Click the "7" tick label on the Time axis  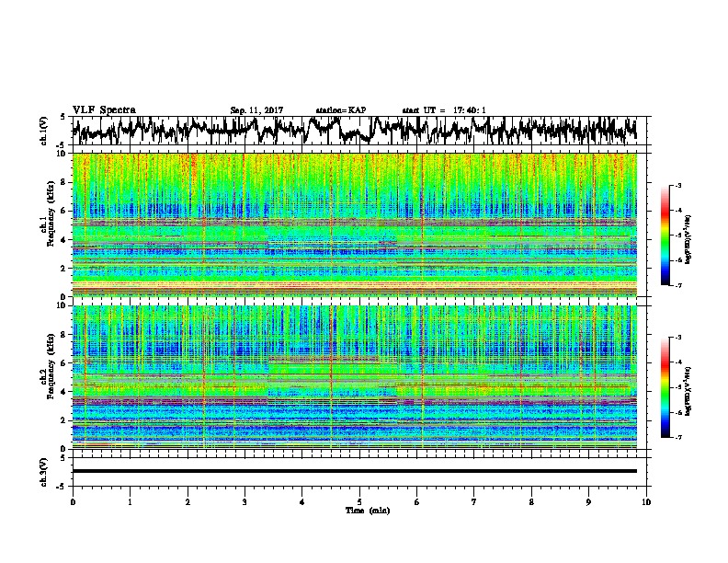(x=474, y=502)
